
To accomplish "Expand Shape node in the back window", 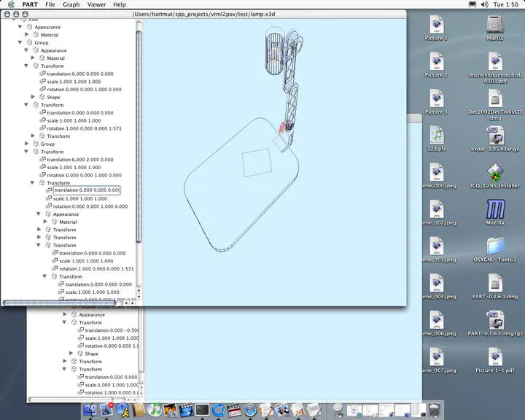I will coord(71,354).
